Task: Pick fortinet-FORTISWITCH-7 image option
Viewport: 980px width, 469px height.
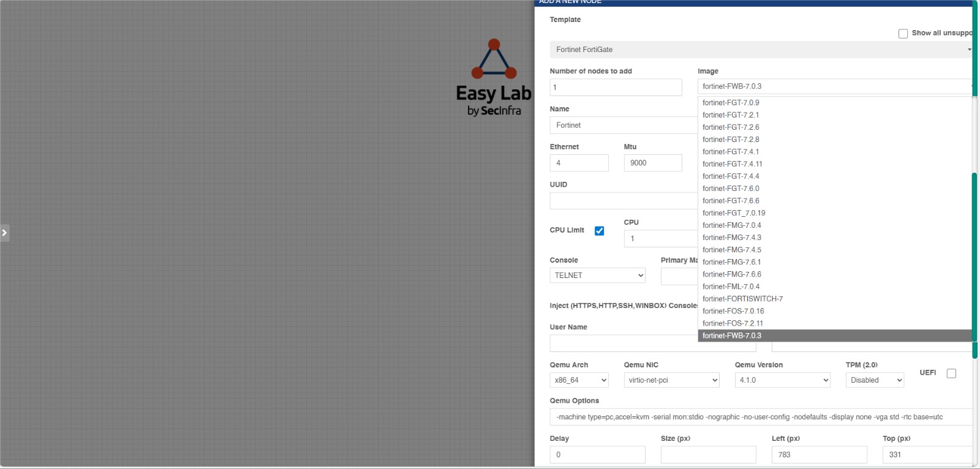Action: (x=835, y=299)
